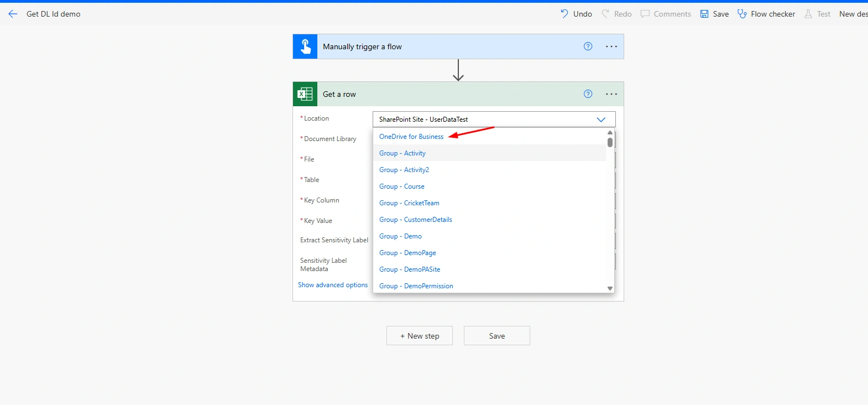Open the Comments pane icon
The width and height of the screenshot is (868, 405).
pyautogui.click(x=645, y=14)
